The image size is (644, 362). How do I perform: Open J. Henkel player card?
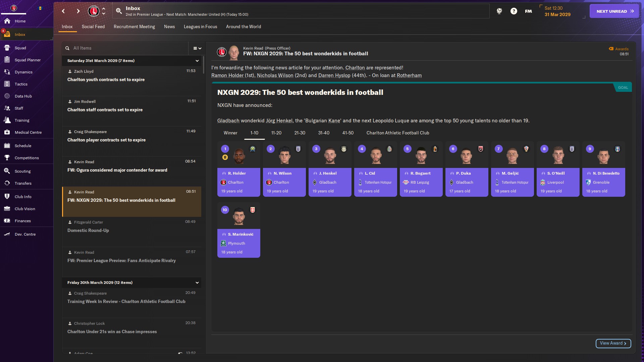pyautogui.click(x=330, y=169)
